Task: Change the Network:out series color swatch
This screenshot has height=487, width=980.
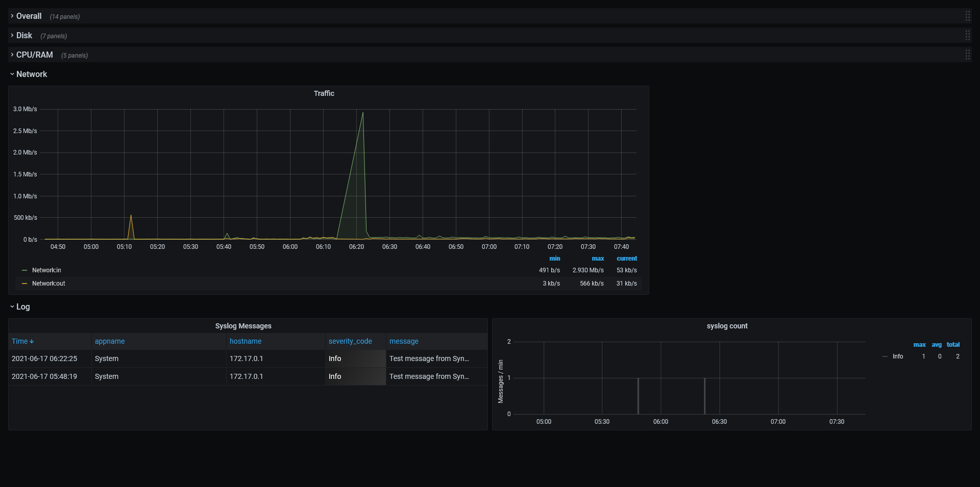Action: click(x=24, y=284)
